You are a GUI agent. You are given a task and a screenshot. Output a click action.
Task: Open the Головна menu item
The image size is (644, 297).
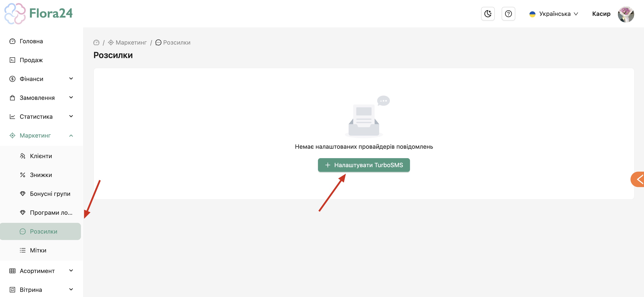(x=42, y=41)
